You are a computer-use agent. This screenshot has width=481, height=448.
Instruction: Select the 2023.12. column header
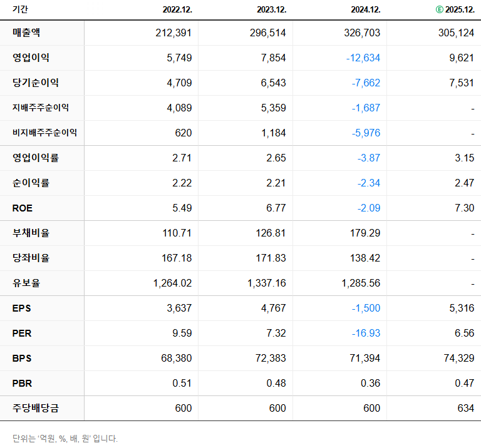point(271,9)
